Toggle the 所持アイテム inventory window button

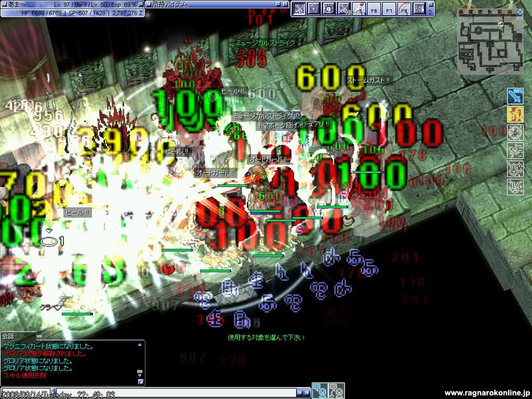coord(149,4)
